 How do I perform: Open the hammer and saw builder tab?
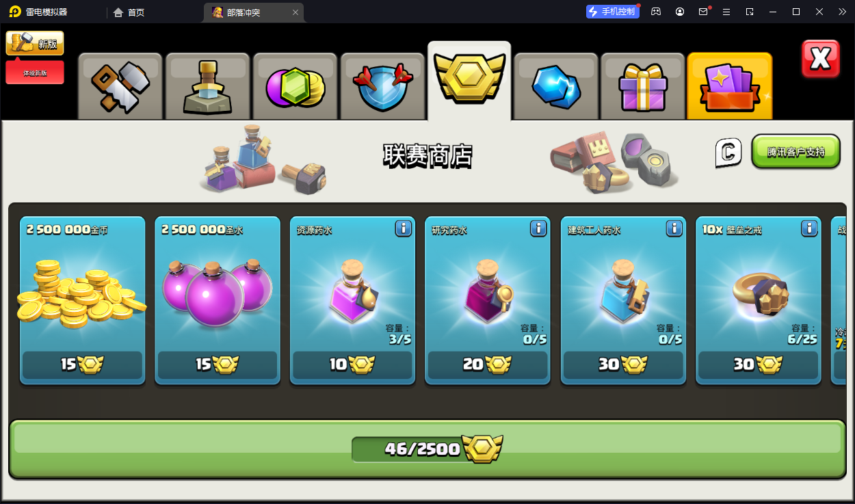click(x=120, y=87)
